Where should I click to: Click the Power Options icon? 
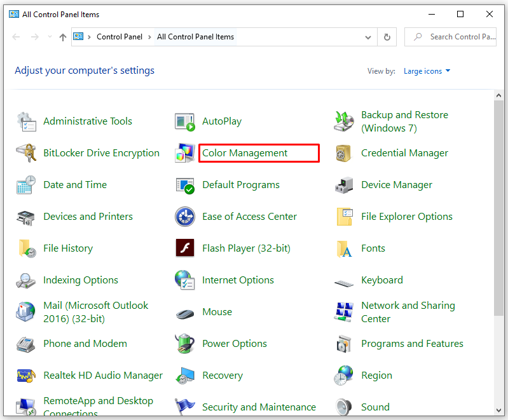[185, 344]
